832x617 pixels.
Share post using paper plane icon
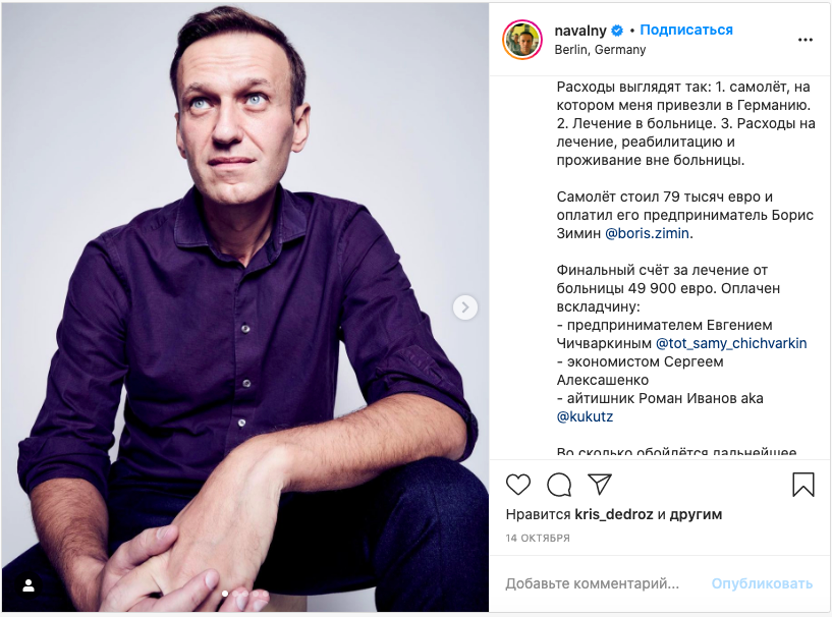coord(600,484)
